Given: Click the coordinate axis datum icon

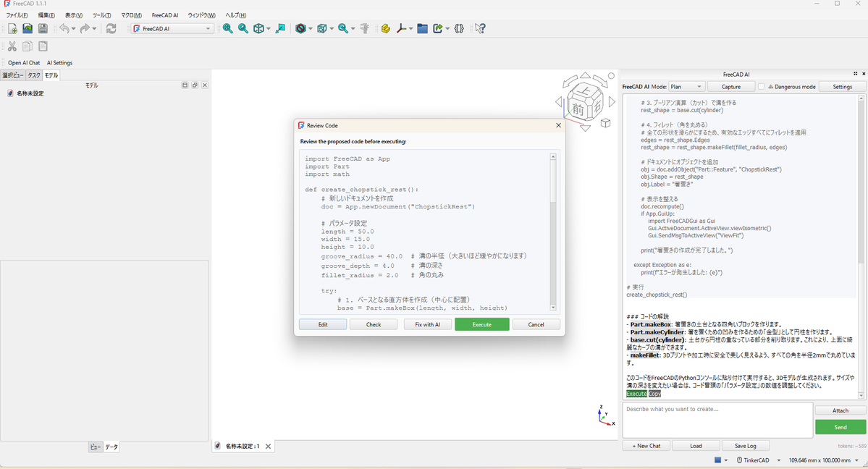Looking at the screenshot, I should pyautogui.click(x=401, y=29).
